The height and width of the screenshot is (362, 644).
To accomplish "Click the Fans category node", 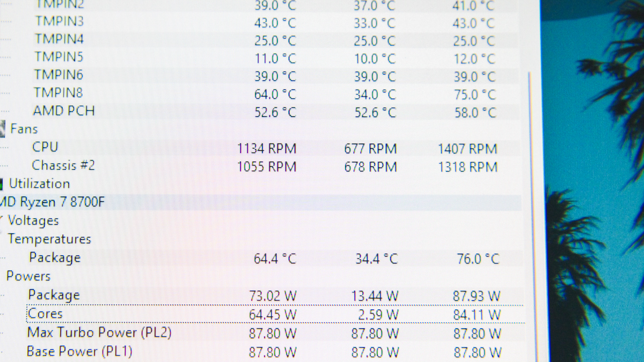I will 24,129.
